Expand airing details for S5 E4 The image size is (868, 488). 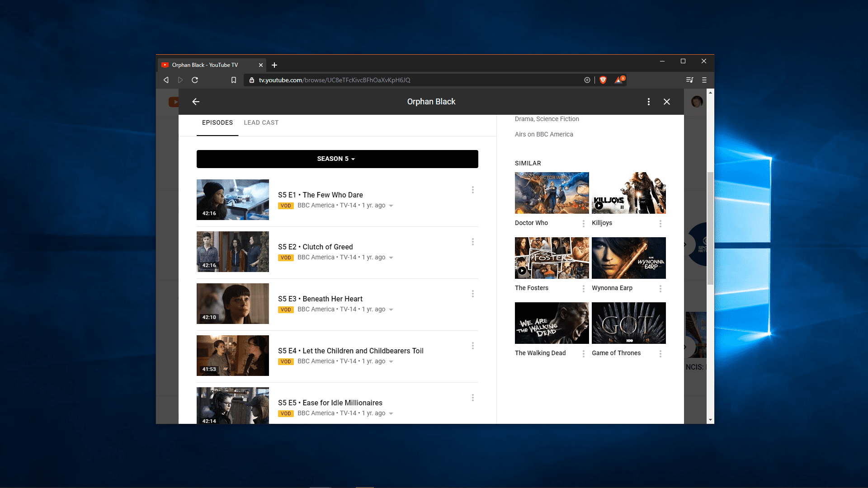pos(391,361)
